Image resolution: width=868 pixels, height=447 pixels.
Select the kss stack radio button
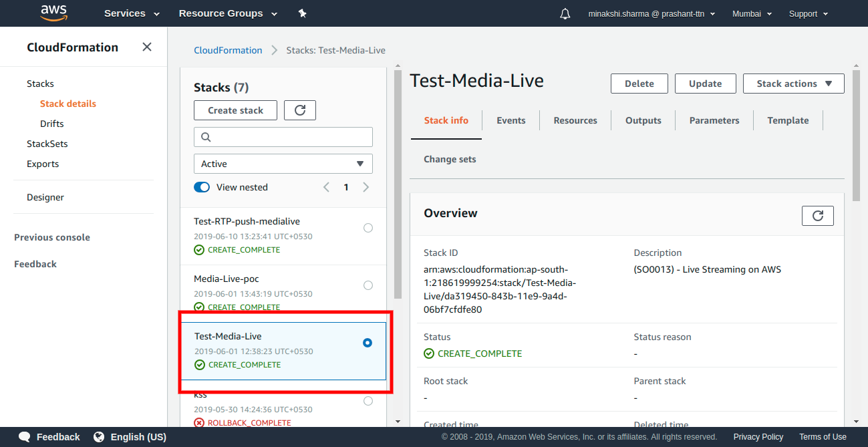[368, 401]
